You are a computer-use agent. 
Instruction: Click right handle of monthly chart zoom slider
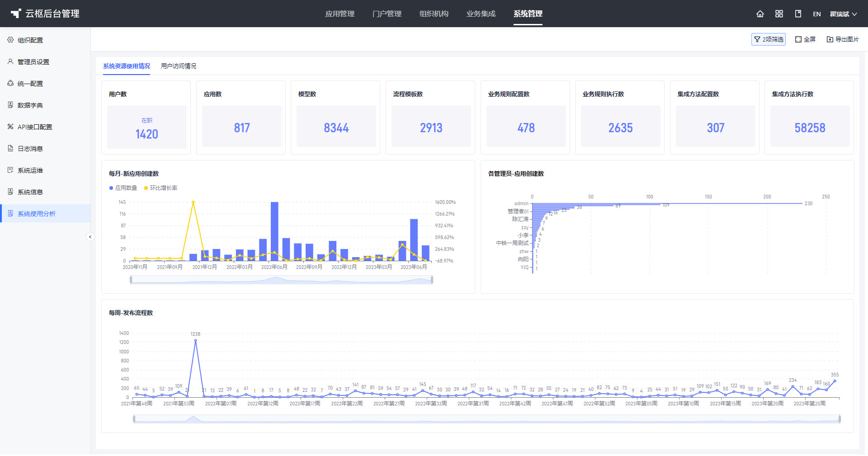(432, 280)
